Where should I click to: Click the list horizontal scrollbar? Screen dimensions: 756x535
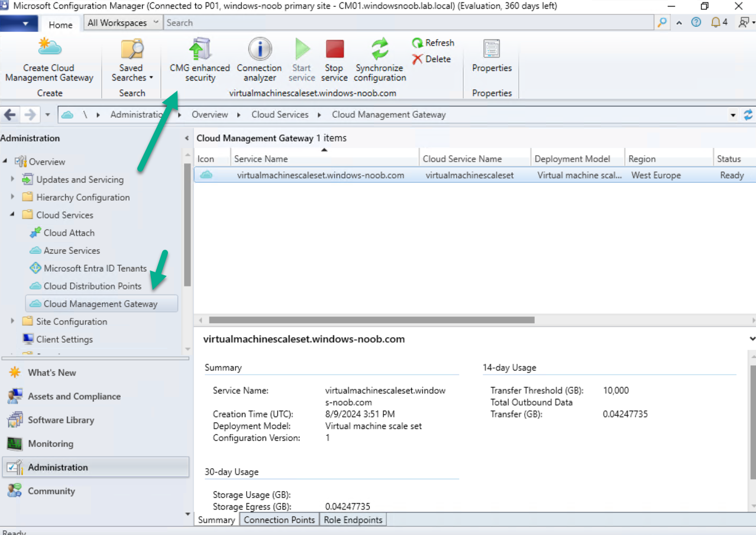[371, 320]
